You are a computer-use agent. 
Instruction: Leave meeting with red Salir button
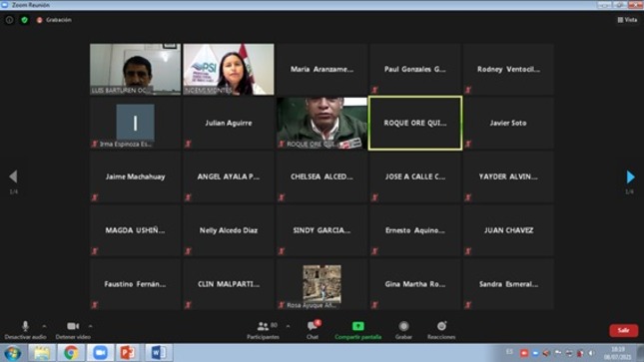(623, 330)
